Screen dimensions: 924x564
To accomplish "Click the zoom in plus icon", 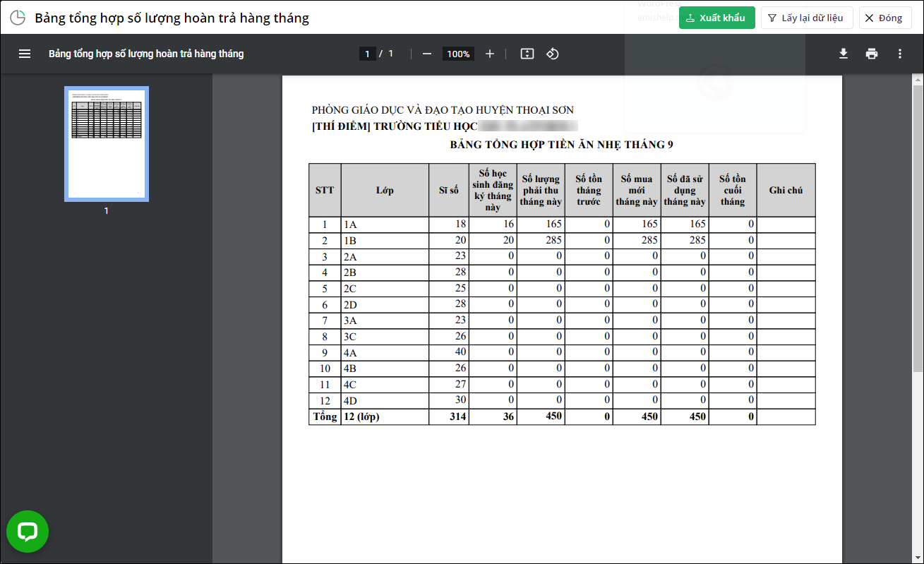I will [x=490, y=54].
